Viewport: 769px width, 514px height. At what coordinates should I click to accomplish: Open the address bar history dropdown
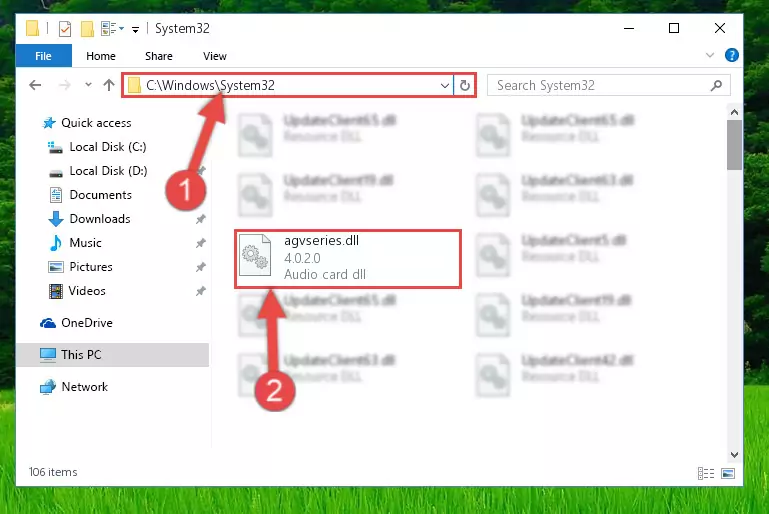pos(444,86)
